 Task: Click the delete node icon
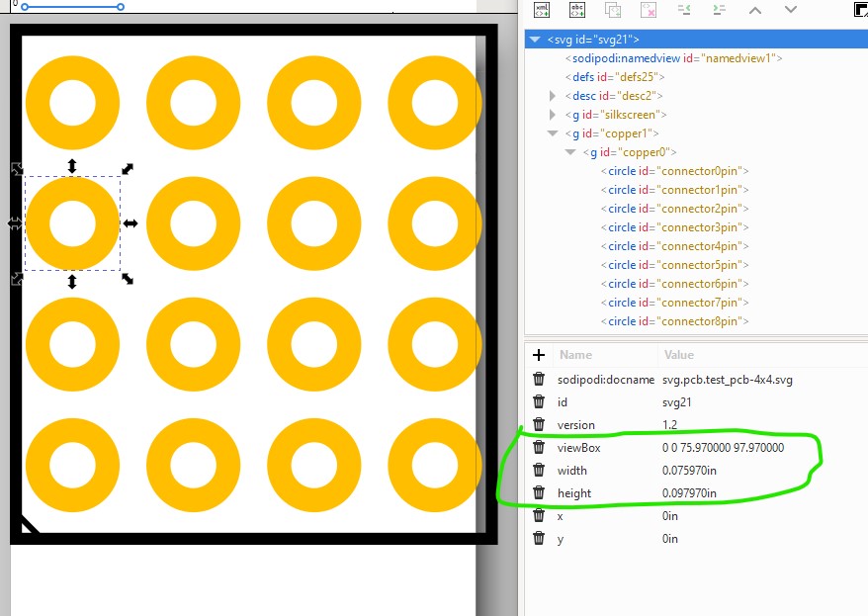649,10
